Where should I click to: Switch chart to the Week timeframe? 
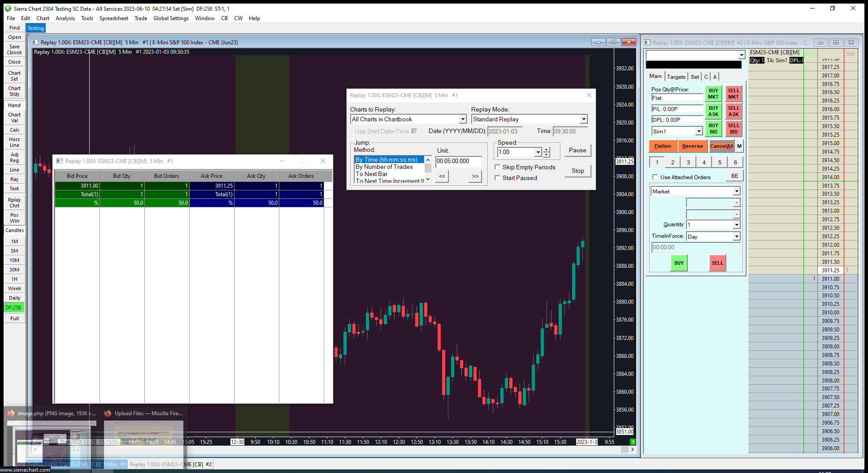tap(14, 288)
